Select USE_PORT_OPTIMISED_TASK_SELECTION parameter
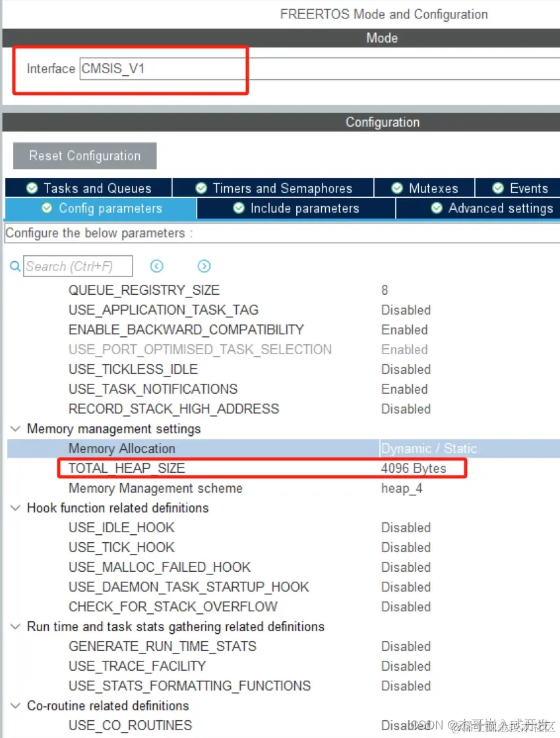560x738 pixels. pyautogui.click(x=200, y=350)
